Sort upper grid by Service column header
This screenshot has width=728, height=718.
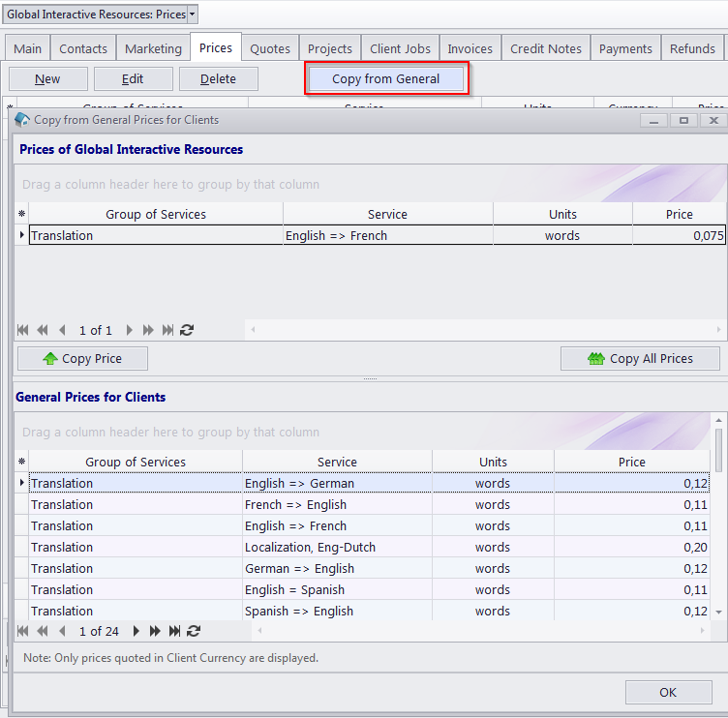pyautogui.click(x=387, y=214)
